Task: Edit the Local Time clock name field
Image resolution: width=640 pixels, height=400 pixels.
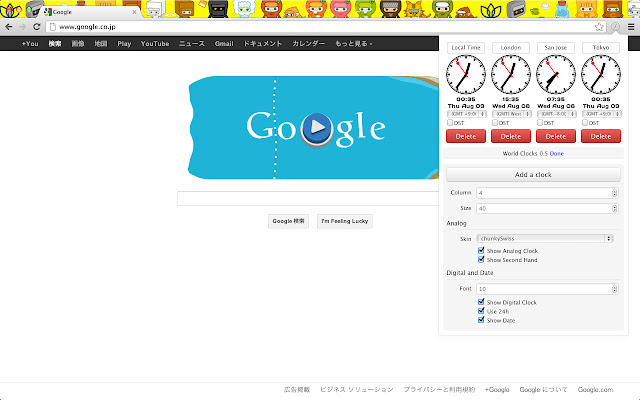Action: tap(466, 47)
